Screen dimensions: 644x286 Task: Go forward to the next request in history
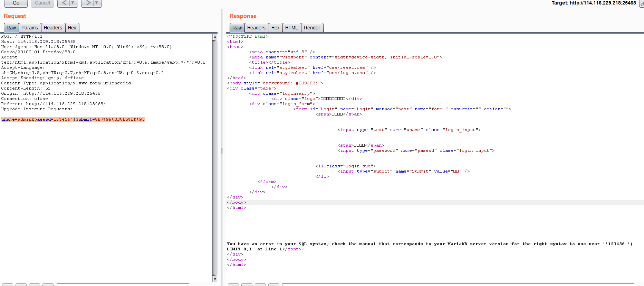[x=88, y=3]
